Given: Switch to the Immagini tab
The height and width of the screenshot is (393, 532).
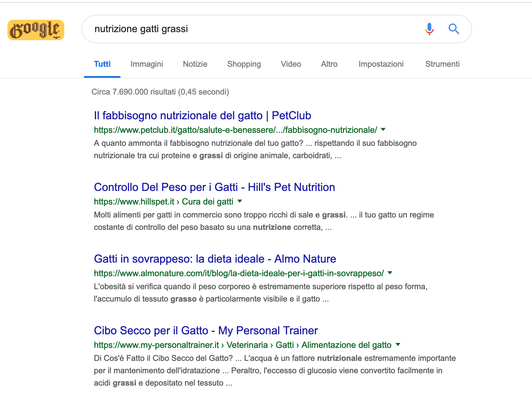Looking at the screenshot, I should [147, 64].
